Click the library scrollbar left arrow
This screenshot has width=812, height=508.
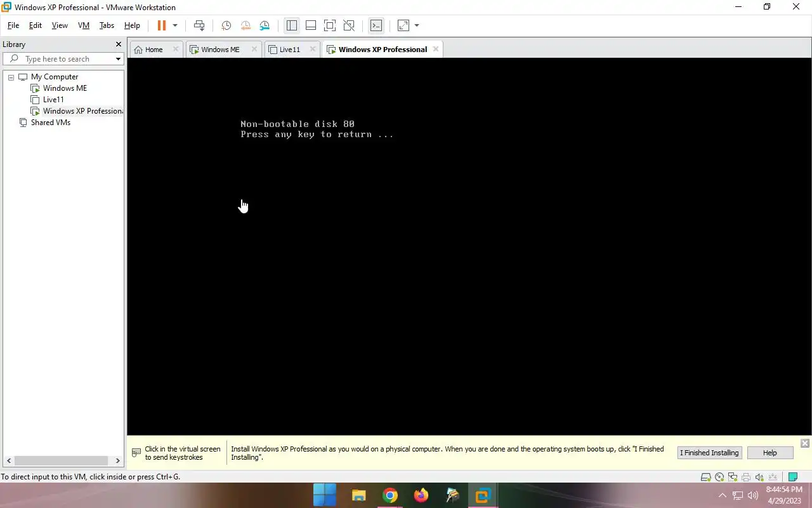click(x=8, y=461)
